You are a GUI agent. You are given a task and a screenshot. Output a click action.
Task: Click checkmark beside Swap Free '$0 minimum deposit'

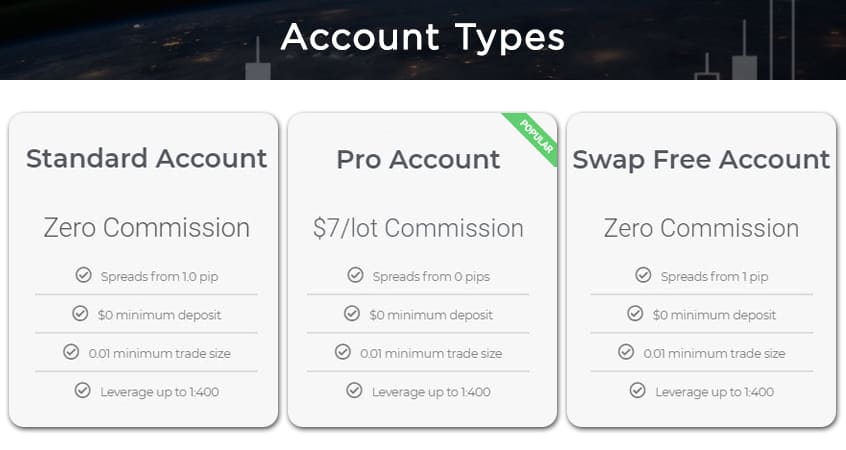(x=635, y=313)
